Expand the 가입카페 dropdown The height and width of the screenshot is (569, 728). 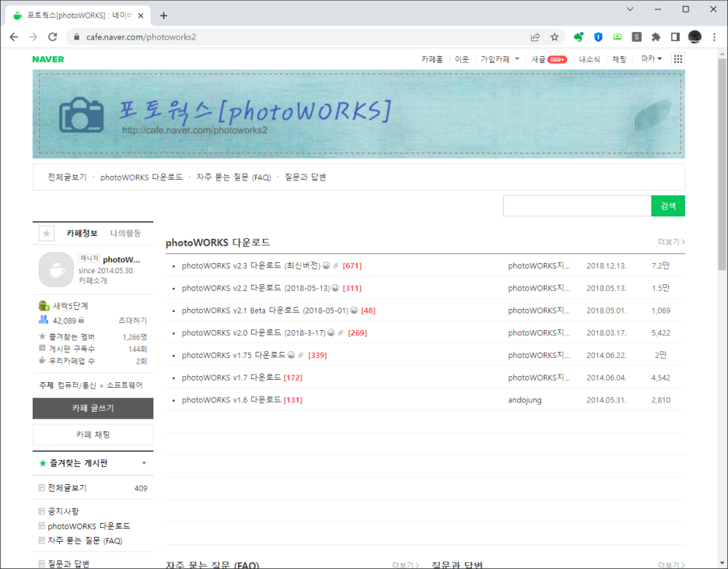click(x=499, y=59)
